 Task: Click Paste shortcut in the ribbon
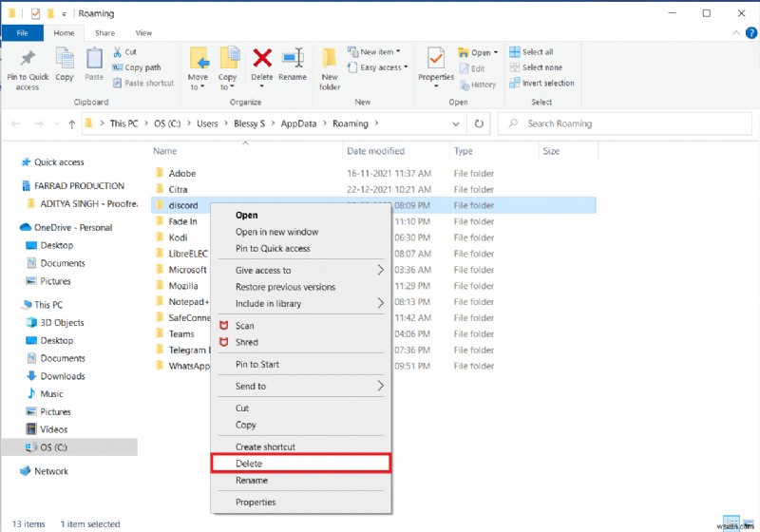[143, 83]
